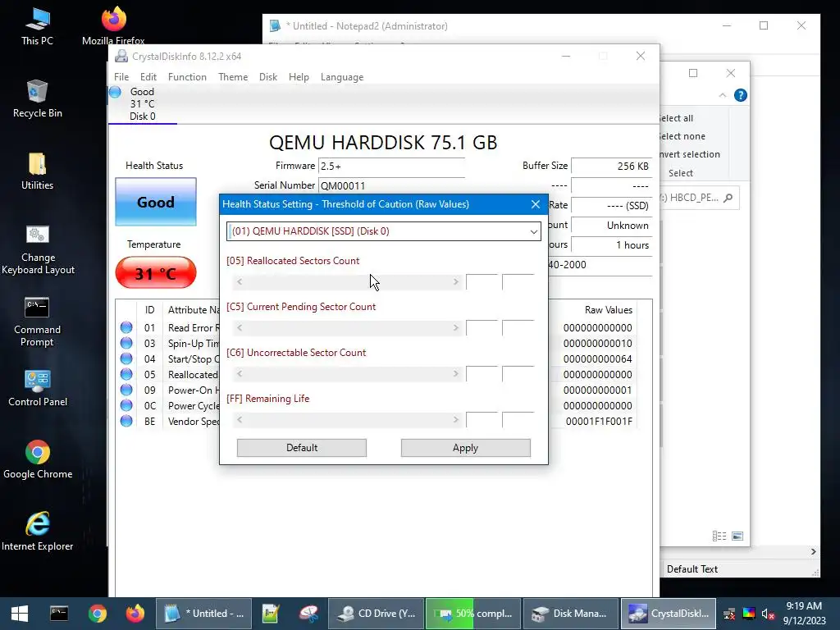Open Command Prompt from the taskbar
This screenshot has width=840, height=630.
pyautogui.click(x=59, y=614)
